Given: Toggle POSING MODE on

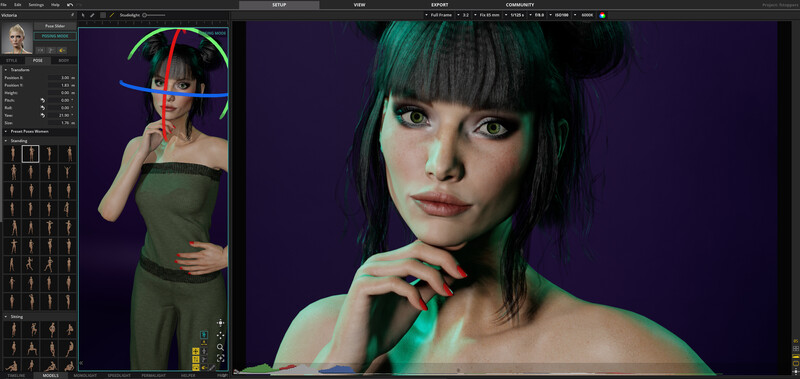Looking at the screenshot, I should pyautogui.click(x=55, y=36).
